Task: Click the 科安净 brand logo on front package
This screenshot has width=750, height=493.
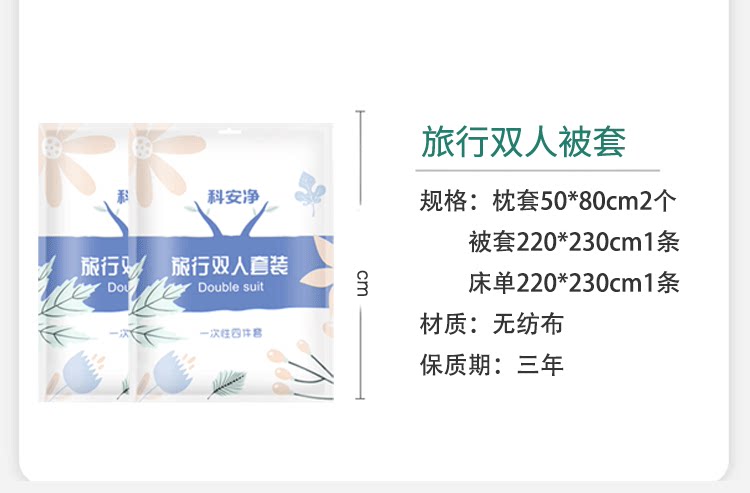Action: tap(233, 197)
